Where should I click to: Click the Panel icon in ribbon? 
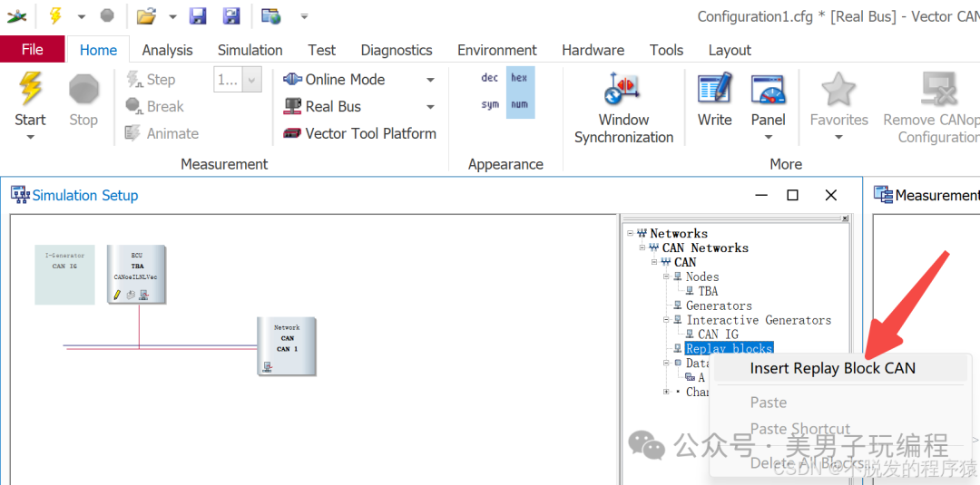tap(769, 89)
